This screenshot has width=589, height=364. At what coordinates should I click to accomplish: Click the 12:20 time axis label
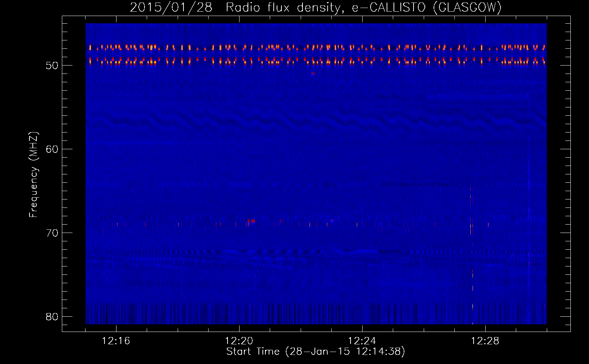239,341
